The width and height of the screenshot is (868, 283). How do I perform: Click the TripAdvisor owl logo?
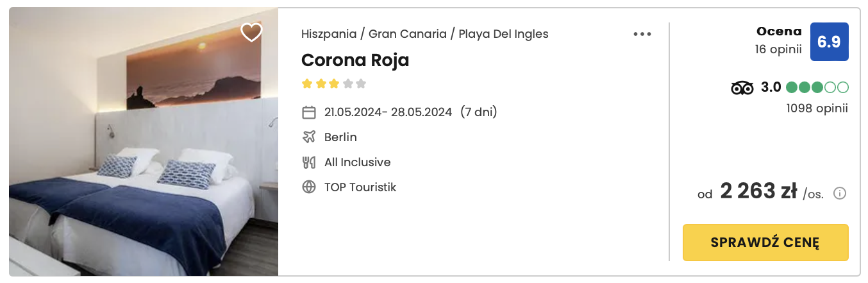click(x=742, y=88)
